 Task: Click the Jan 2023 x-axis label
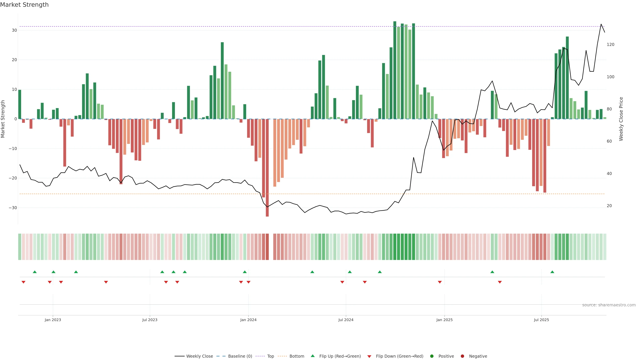pos(53,320)
